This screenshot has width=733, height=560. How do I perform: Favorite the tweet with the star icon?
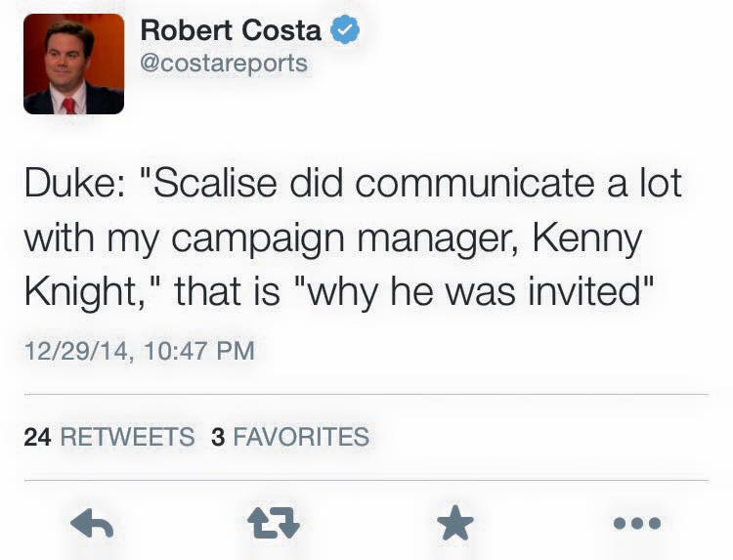tap(454, 525)
